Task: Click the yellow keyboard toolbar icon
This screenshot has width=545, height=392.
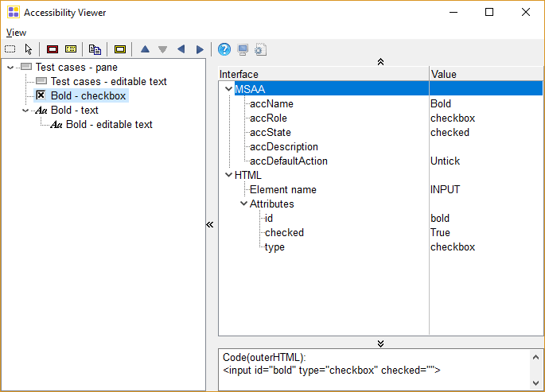Action: 71,49
